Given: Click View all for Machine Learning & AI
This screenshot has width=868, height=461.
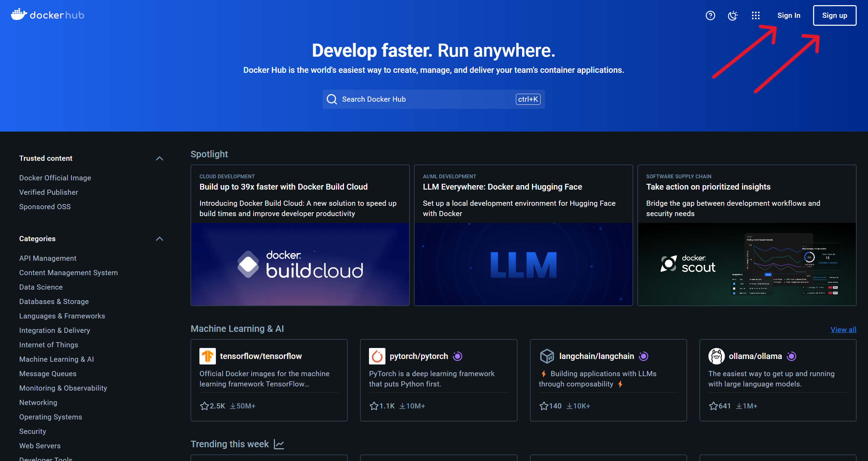Looking at the screenshot, I should tap(843, 330).
